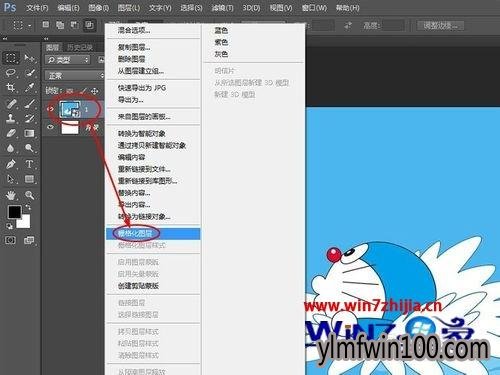Select the Blur tool
This screenshot has width=500, height=375.
[x=11, y=148]
